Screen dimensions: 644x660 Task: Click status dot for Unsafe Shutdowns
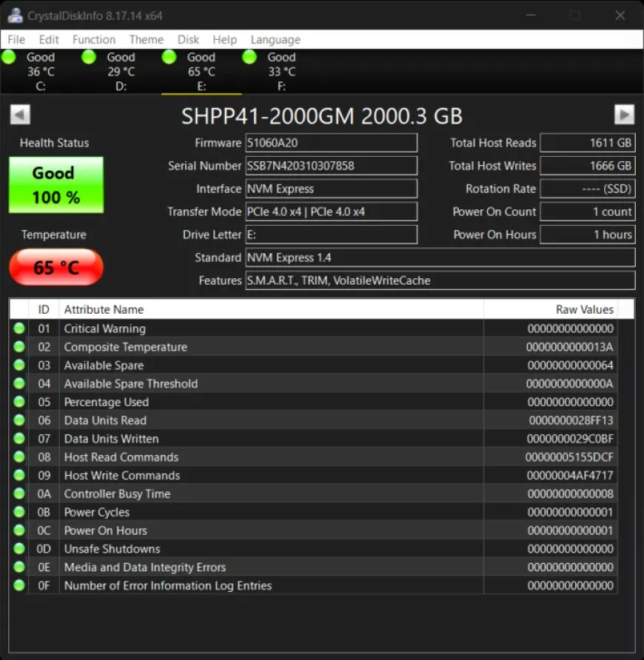(19, 548)
